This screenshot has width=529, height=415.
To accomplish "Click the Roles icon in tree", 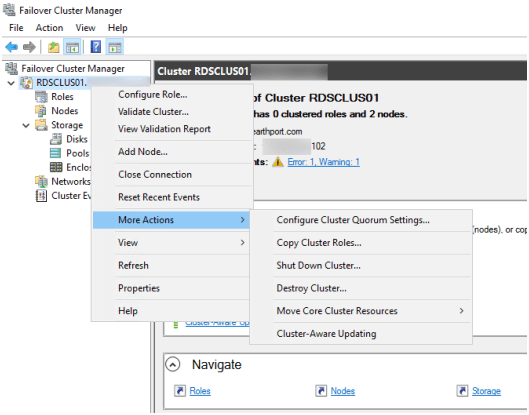I will 41,97.
